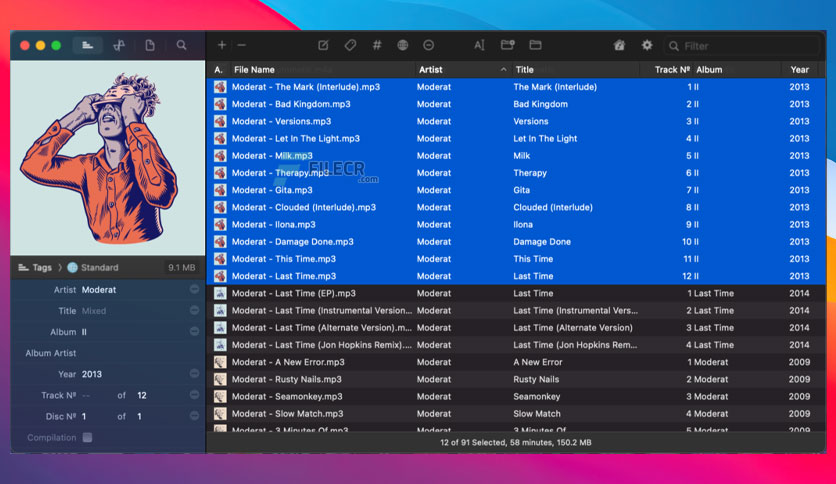The width and height of the screenshot is (836, 484).
Task: Open the settings gear icon
Action: point(647,45)
